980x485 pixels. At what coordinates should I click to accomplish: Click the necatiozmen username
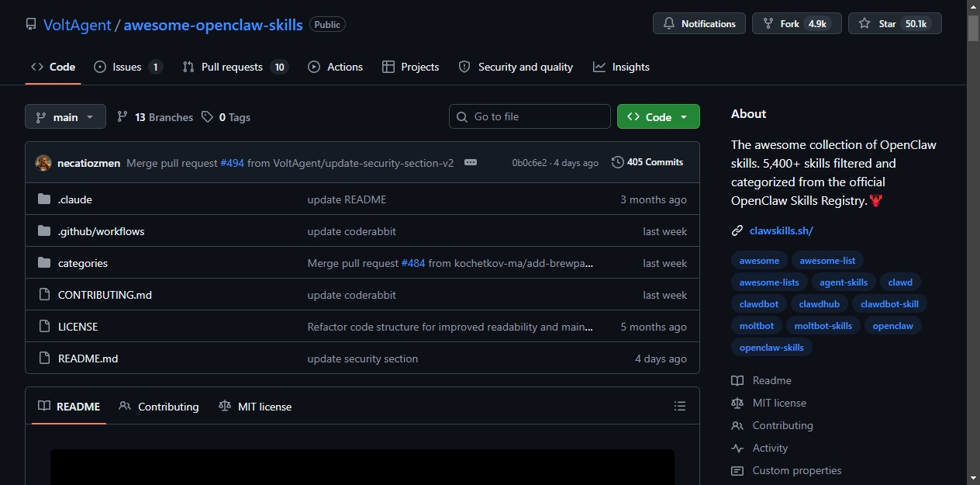click(88, 163)
